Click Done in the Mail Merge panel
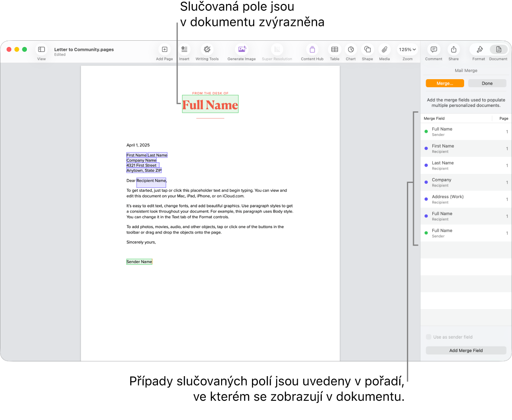512x420 pixels. tap(487, 83)
